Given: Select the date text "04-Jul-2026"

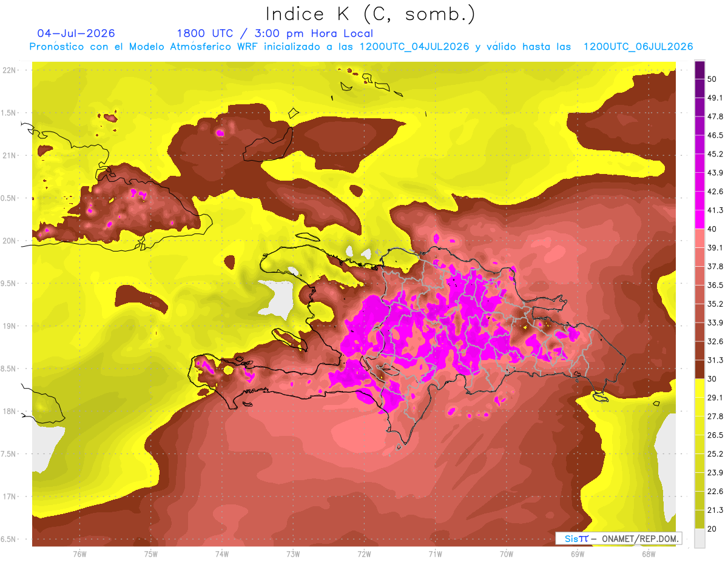Looking at the screenshot, I should (76, 33).
